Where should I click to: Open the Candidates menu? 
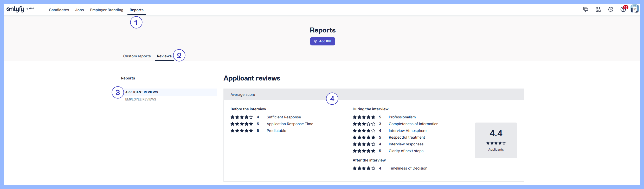tap(59, 10)
